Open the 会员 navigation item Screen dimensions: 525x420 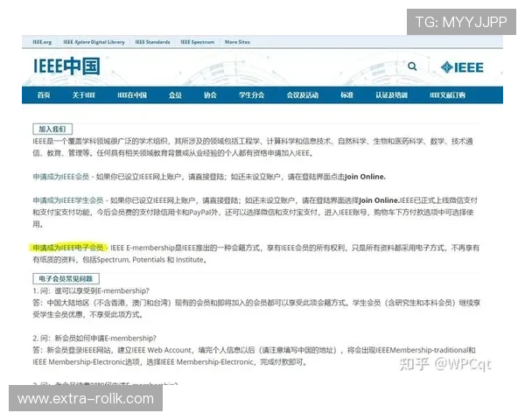coord(175,95)
